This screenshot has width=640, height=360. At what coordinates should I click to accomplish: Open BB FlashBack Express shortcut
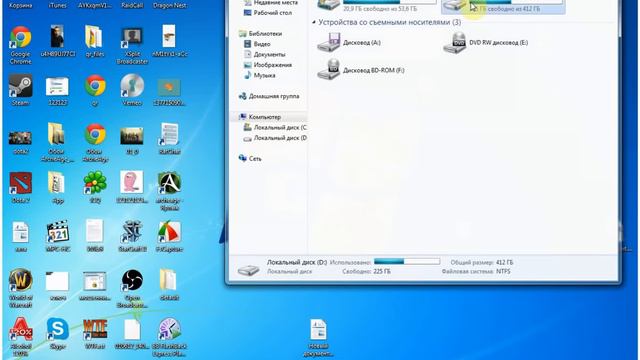pos(169,337)
